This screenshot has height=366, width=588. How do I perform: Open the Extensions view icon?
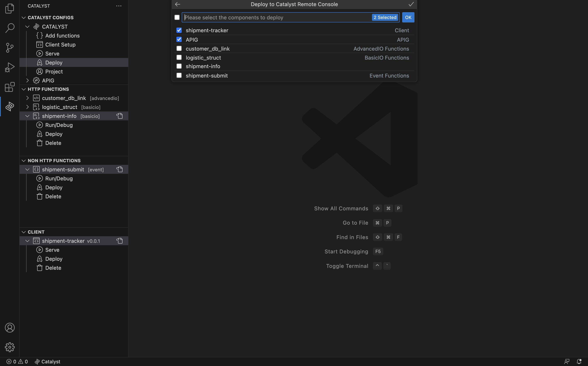click(10, 87)
